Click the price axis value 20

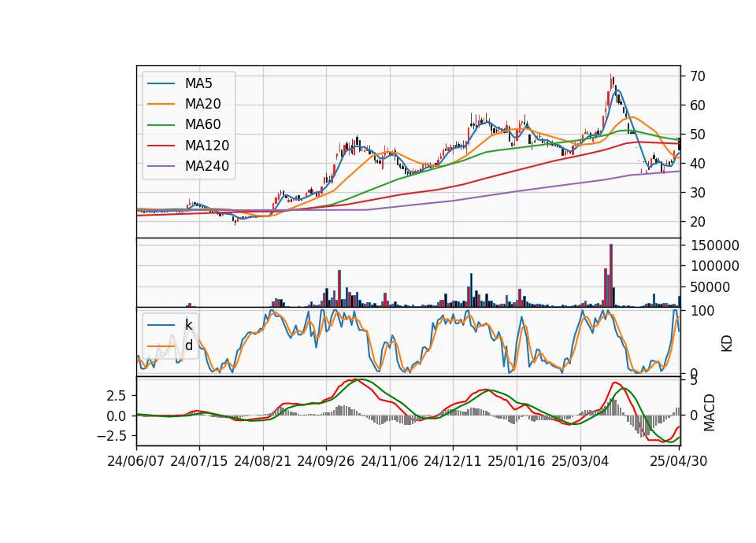coord(698,222)
